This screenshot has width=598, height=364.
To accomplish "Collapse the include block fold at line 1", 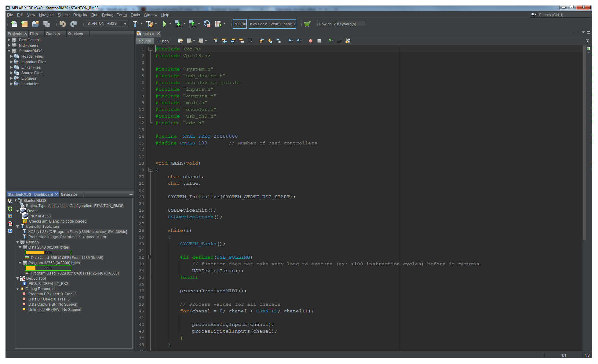I will coord(150,49).
